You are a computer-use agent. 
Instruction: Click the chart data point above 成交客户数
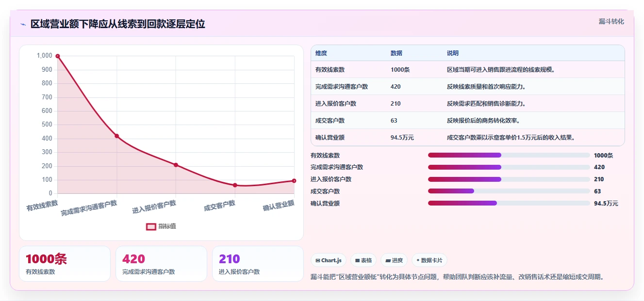click(x=235, y=185)
